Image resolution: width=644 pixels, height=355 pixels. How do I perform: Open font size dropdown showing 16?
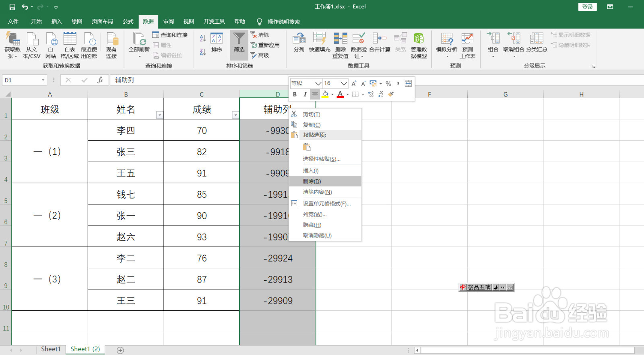pos(344,83)
